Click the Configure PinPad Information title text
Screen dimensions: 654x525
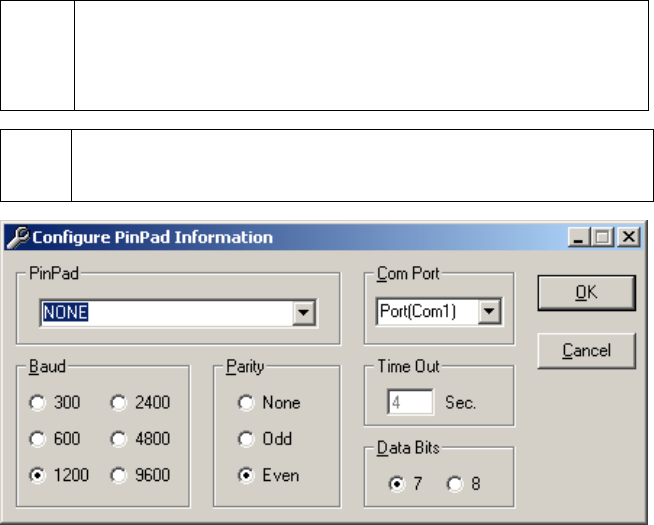point(153,237)
